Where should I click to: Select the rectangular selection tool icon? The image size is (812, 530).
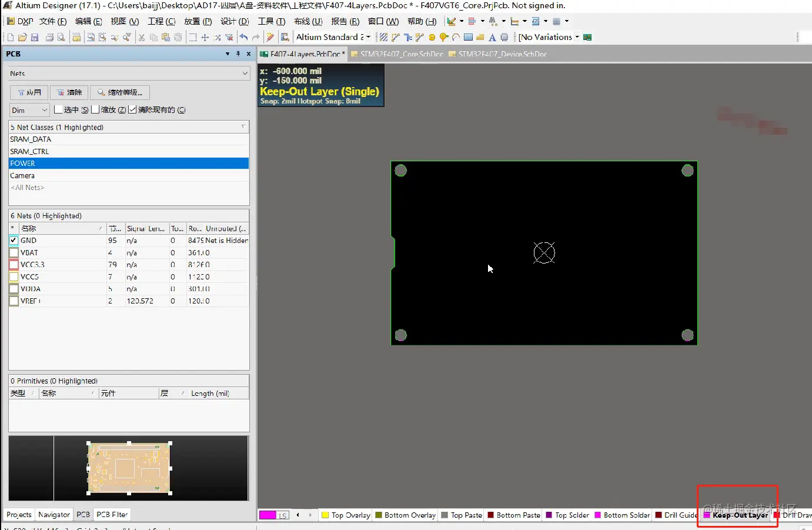pos(193,37)
